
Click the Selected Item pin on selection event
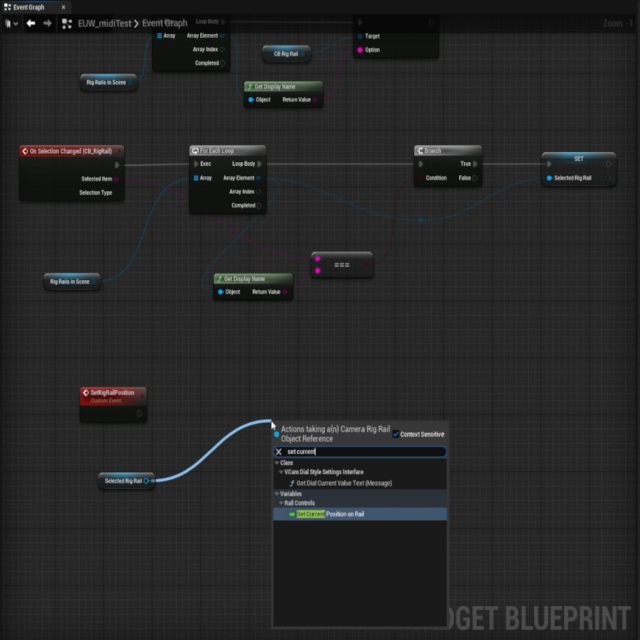[x=116, y=179]
